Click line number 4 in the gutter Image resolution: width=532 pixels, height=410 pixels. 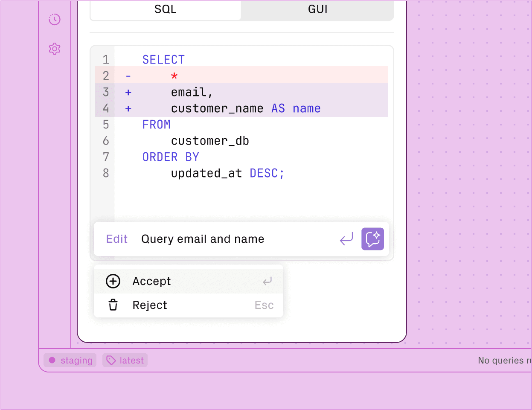click(106, 108)
